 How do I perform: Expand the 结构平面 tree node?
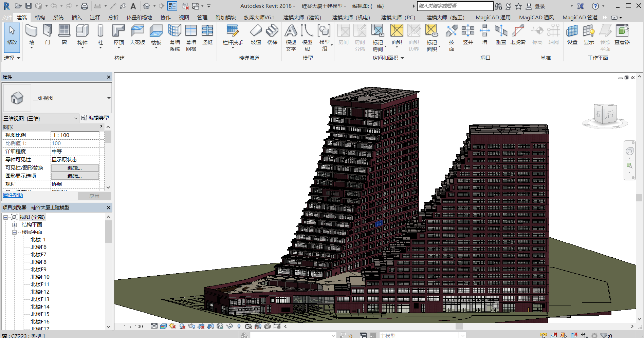tap(15, 225)
